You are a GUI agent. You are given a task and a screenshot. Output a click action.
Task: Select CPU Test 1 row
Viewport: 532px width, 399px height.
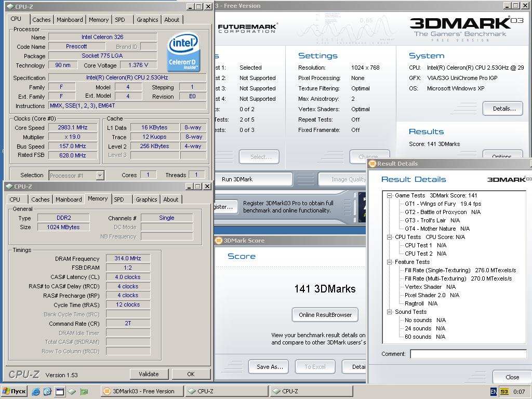[425, 245]
